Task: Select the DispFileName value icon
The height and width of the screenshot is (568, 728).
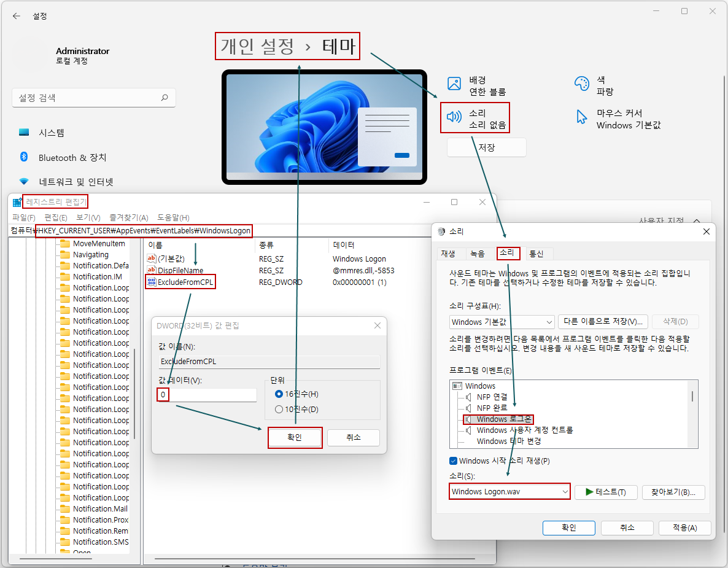Action: (x=152, y=270)
